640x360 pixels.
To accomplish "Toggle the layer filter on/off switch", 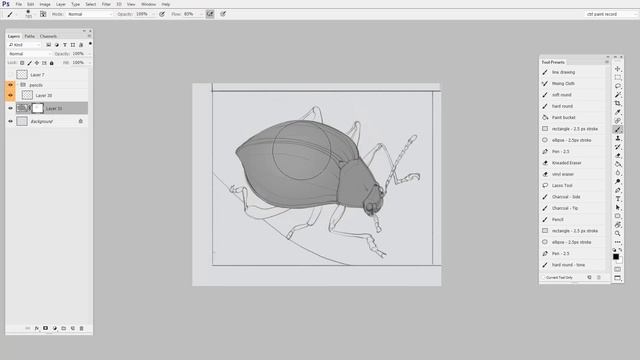I will click(x=90, y=44).
